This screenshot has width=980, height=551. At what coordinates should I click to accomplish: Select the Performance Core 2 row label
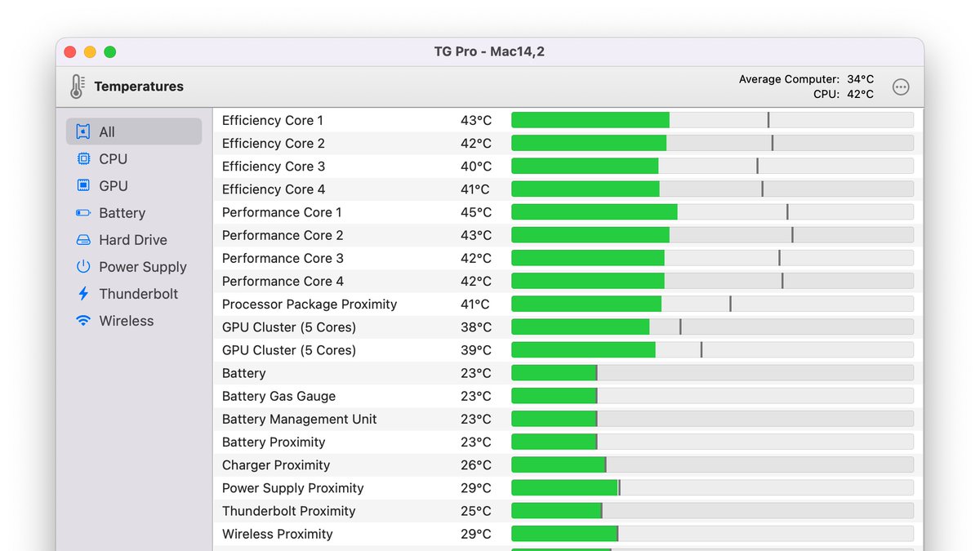tap(283, 235)
